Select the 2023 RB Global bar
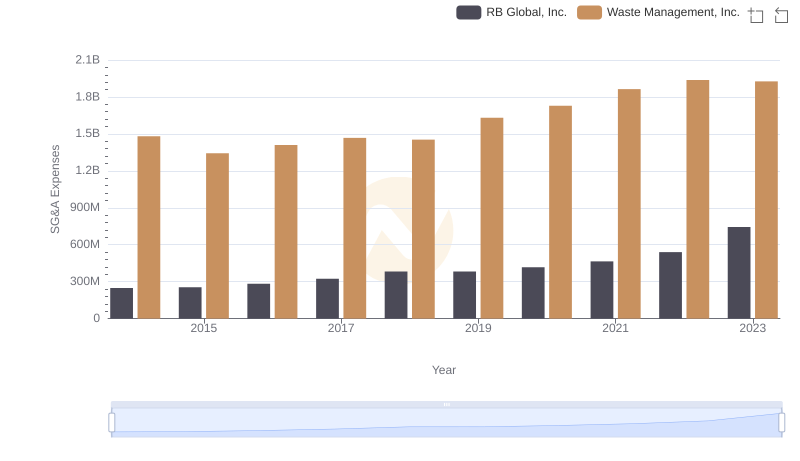 (x=739, y=273)
